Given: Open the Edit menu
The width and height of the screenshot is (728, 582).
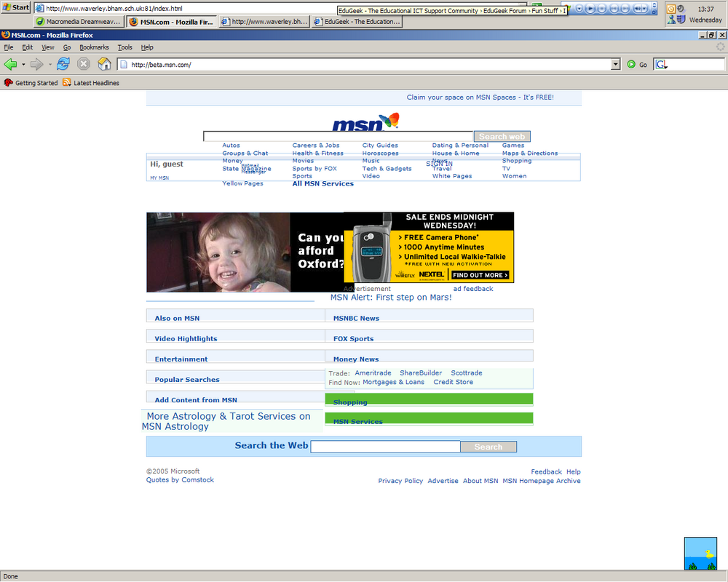Looking at the screenshot, I should click(28, 47).
